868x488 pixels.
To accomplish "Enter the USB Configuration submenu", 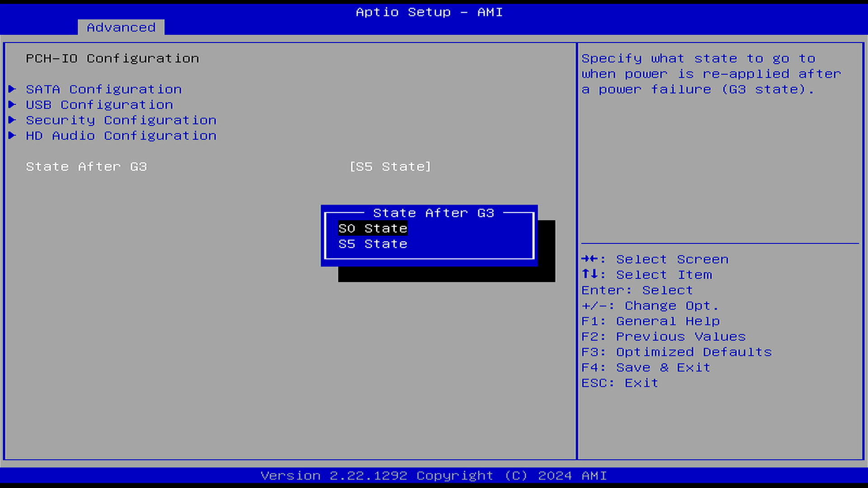I will (99, 105).
